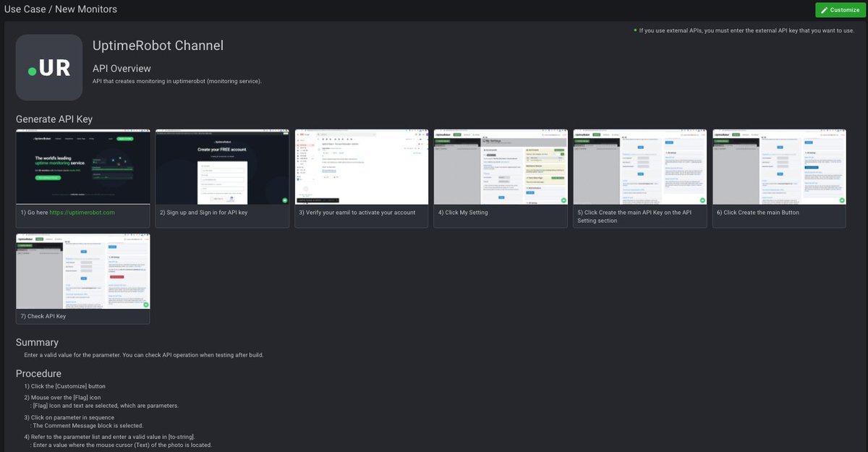
Task: Click the green Customize button
Action: [840, 10]
